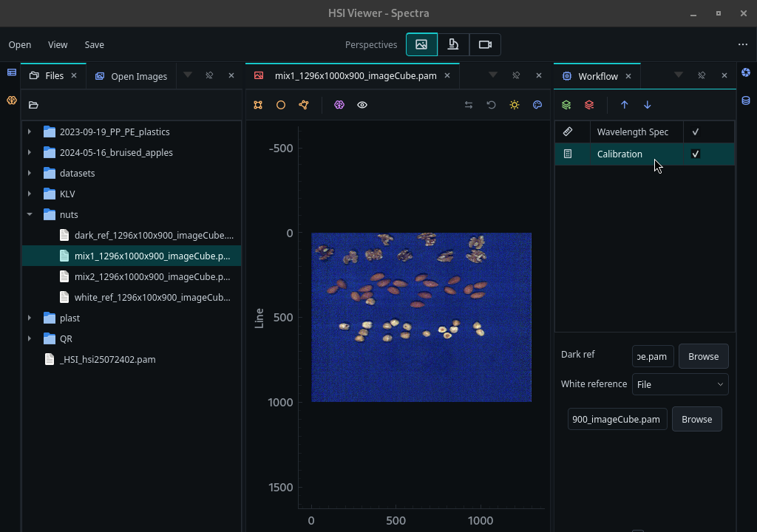The width and height of the screenshot is (757, 532).
Task: Click the green add layer icon in Workflow
Action: pos(566,105)
